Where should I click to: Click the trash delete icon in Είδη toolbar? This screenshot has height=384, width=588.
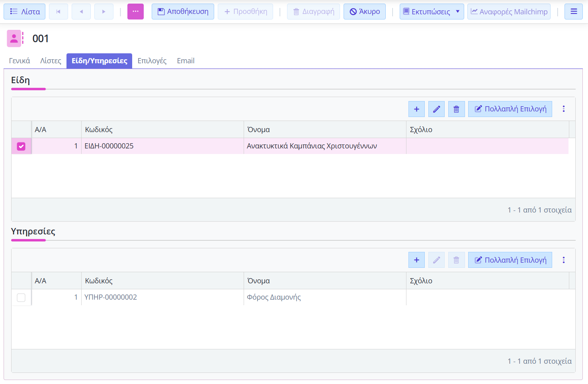[x=456, y=109]
